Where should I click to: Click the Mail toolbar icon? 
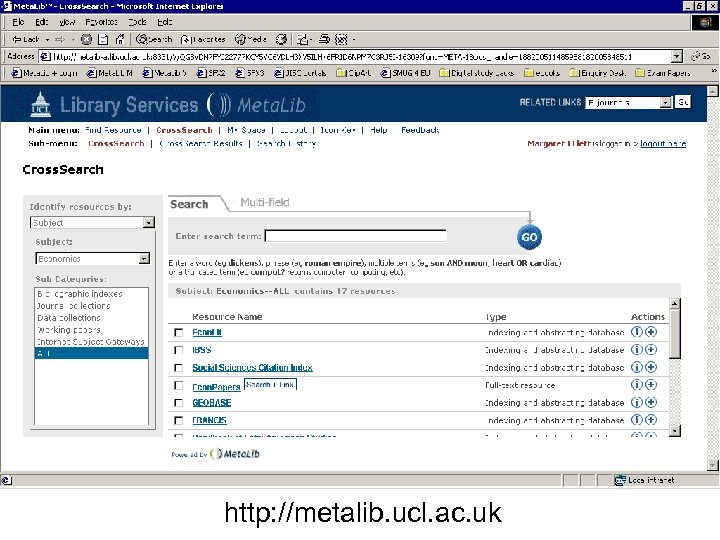(304, 39)
